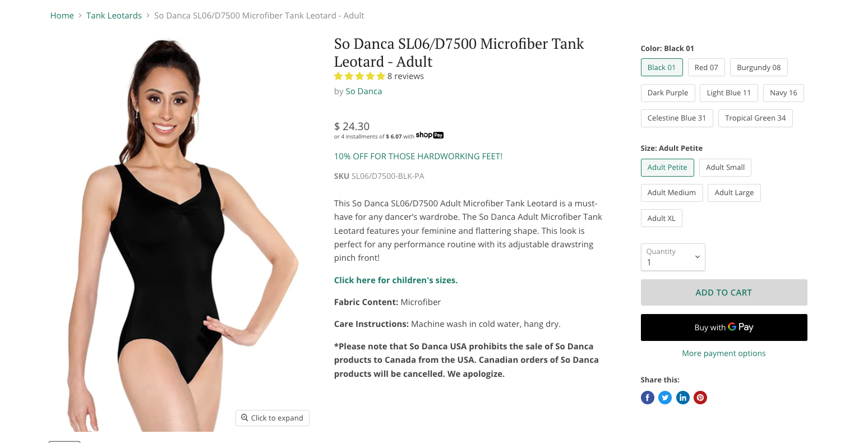Image resolution: width=868 pixels, height=443 pixels.
Task: Pin product with Pinterest icon
Action: click(x=700, y=398)
